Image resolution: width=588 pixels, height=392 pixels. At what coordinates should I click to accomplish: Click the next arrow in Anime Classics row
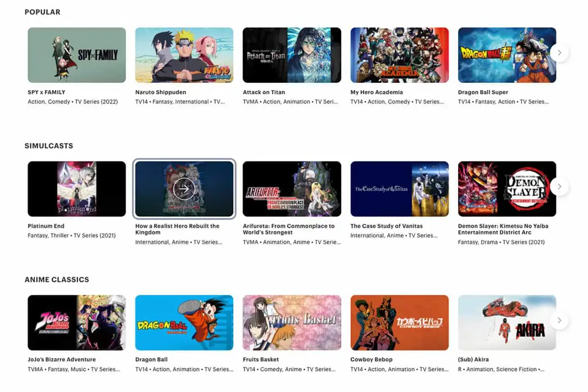pos(559,320)
